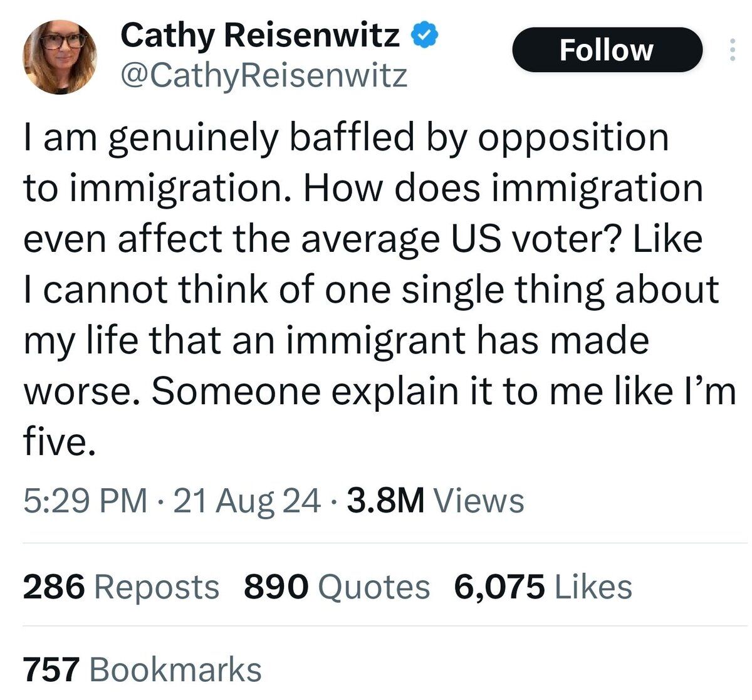Open the three-dot more options menu

731,50
